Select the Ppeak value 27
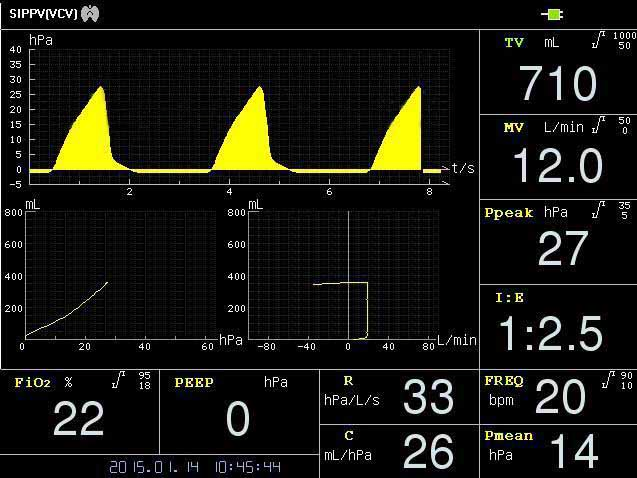The height and width of the screenshot is (478, 637). [x=563, y=248]
